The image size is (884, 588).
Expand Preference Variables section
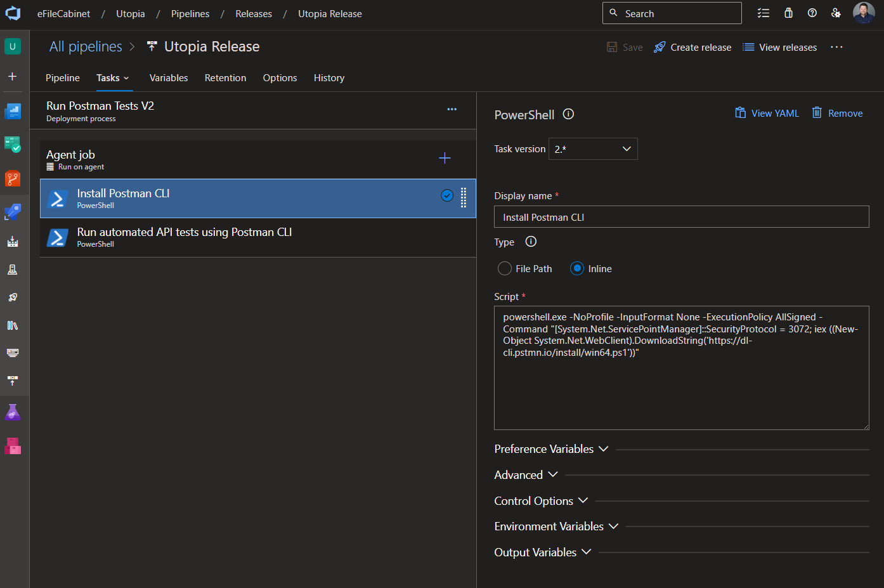pos(551,449)
